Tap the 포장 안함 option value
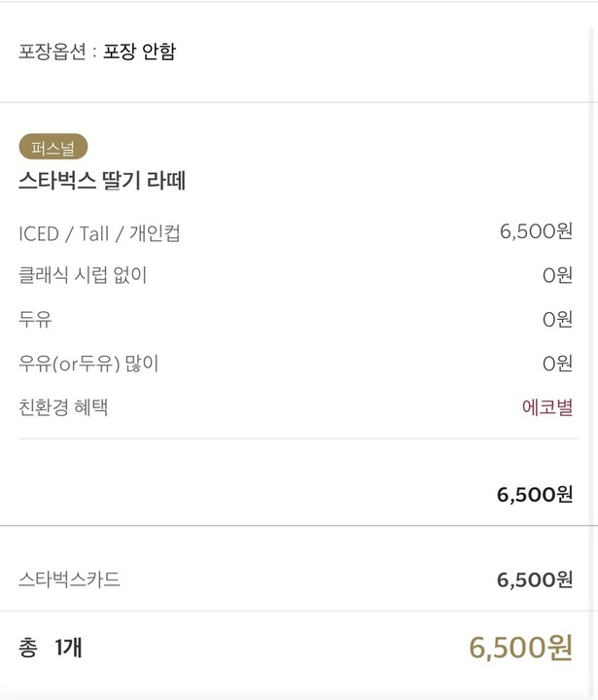The width and height of the screenshot is (598, 700). (139, 52)
